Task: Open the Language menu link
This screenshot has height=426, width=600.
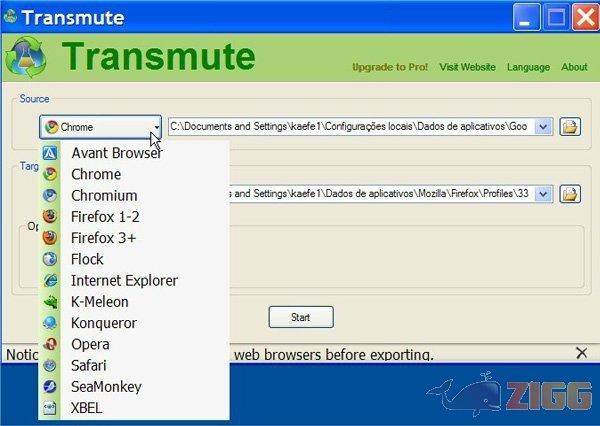Action: pyautogui.click(x=528, y=67)
